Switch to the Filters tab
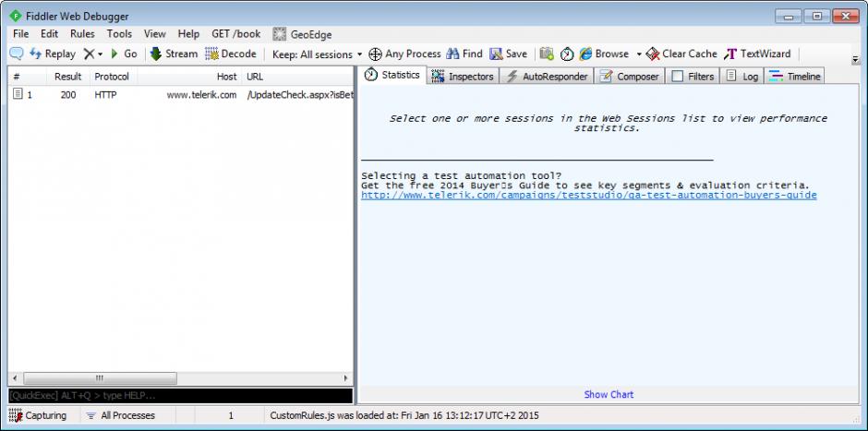The width and height of the screenshot is (868, 431). click(693, 77)
